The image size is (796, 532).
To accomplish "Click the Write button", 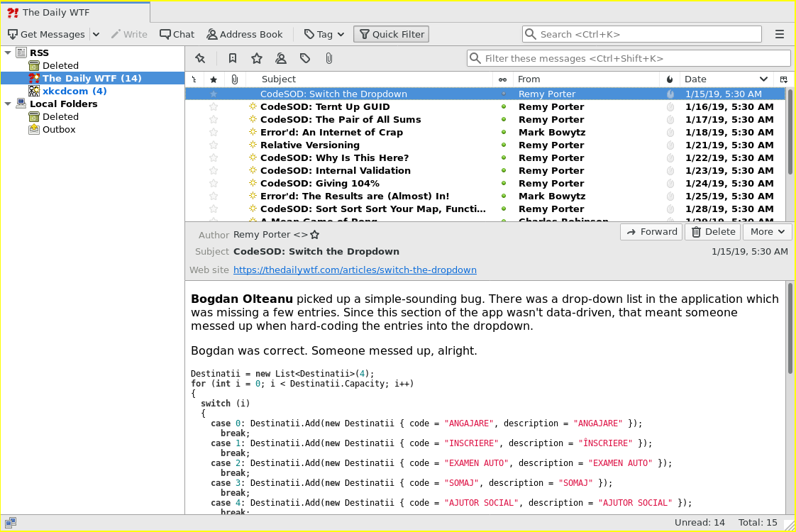I will point(129,34).
